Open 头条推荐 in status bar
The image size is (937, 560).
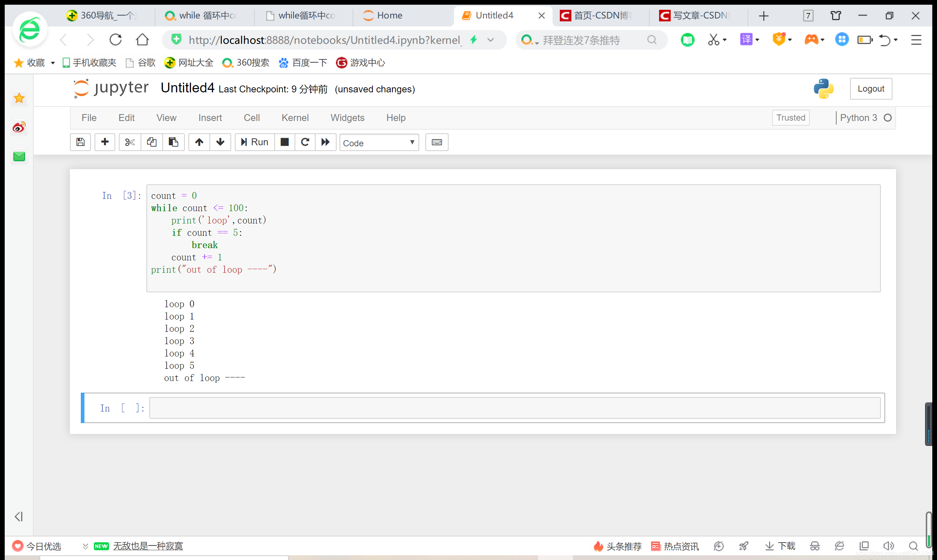coord(617,546)
